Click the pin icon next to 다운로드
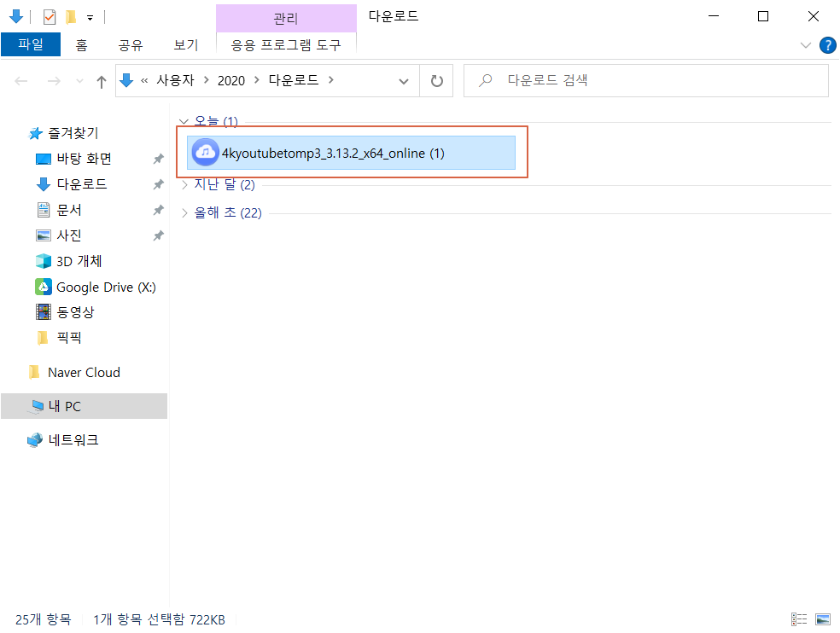The width and height of the screenshot is (840, 633). (158, 184)
